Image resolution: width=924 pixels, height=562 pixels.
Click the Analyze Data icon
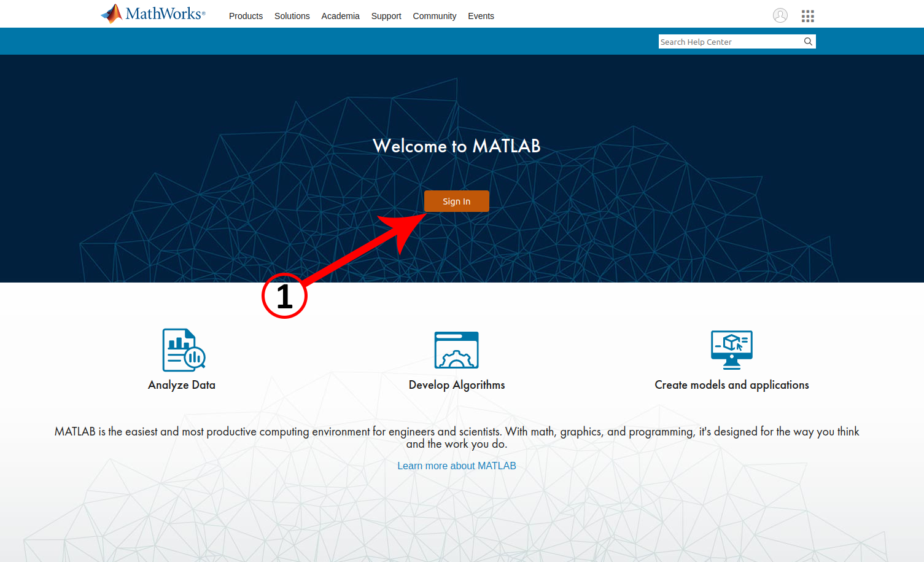(x=184, y=350)
